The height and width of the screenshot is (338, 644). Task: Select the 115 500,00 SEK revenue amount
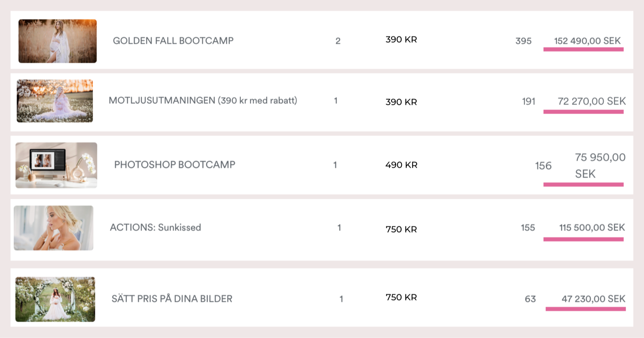[x=592, y=227]
